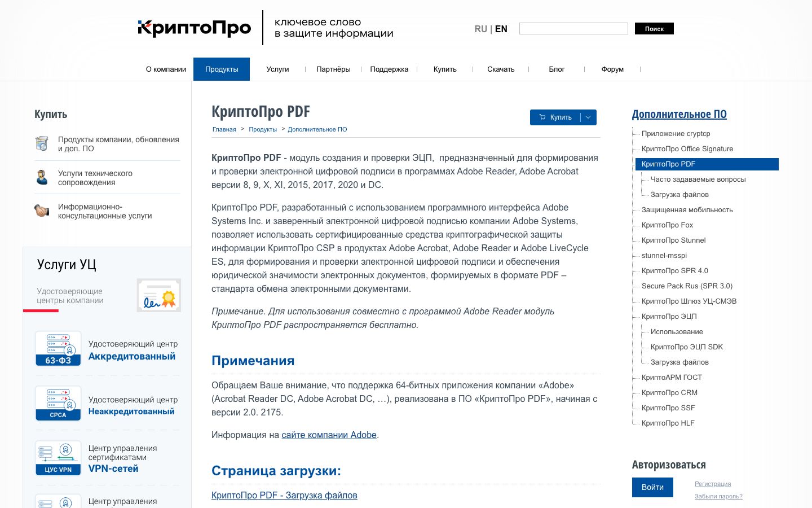Viewport: 812px width, 508px height.
Task: Select КриптоПро CRM in the tree
Action: tap(669, 393)
